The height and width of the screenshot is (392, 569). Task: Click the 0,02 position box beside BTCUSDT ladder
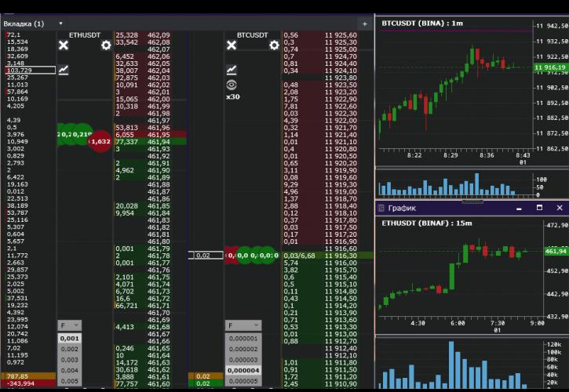click(206, 256)
